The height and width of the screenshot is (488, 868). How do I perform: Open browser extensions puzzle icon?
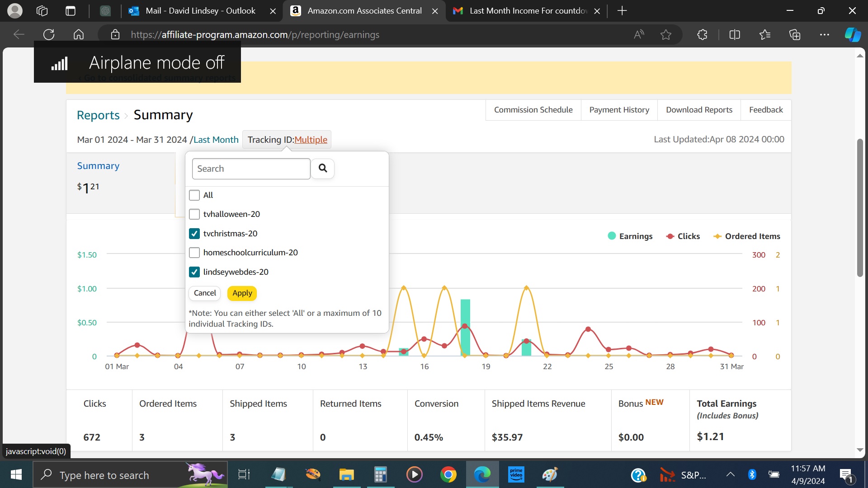tap(702, 34)
